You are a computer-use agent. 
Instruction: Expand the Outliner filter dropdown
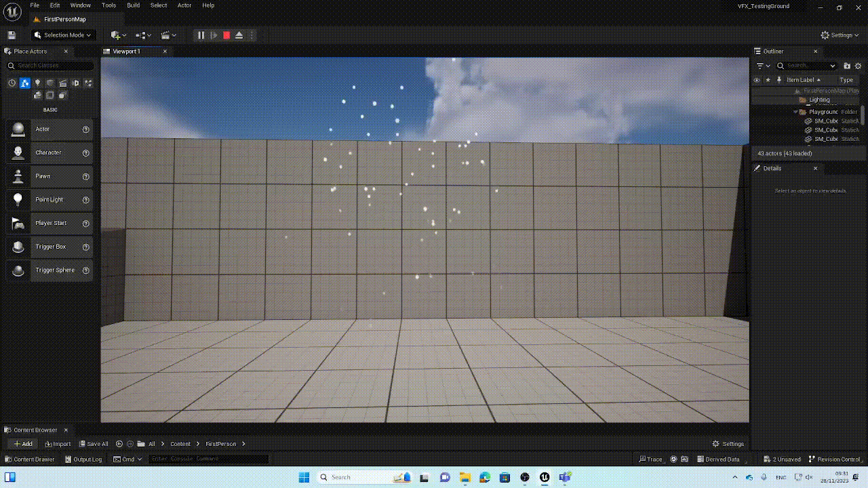[763, 66]
